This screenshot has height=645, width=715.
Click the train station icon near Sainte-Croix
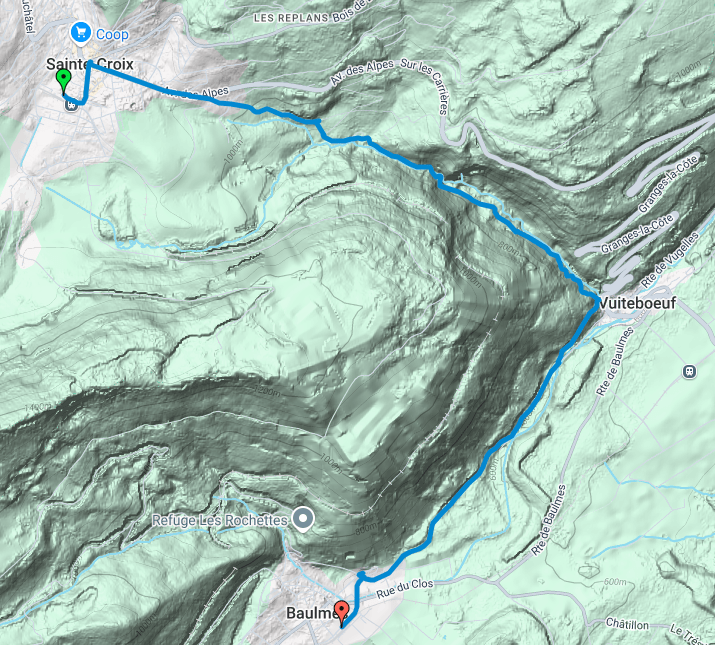coord(70,106)
